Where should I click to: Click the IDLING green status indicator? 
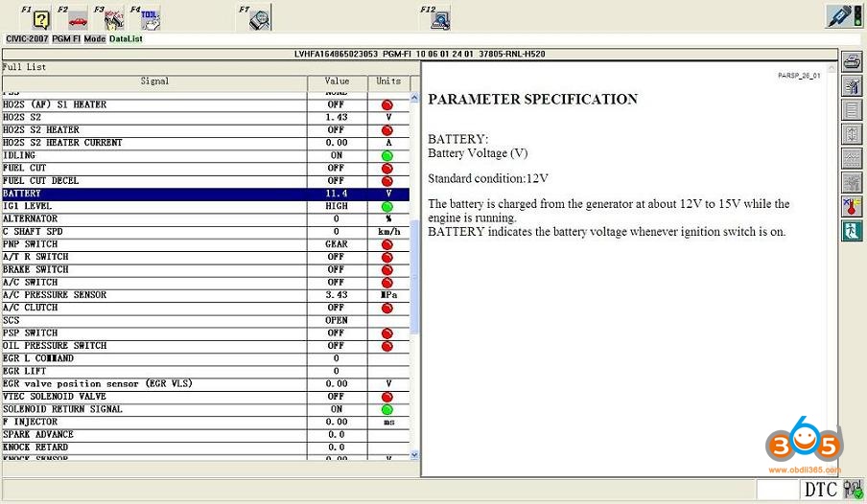click(x=387, y=155)
